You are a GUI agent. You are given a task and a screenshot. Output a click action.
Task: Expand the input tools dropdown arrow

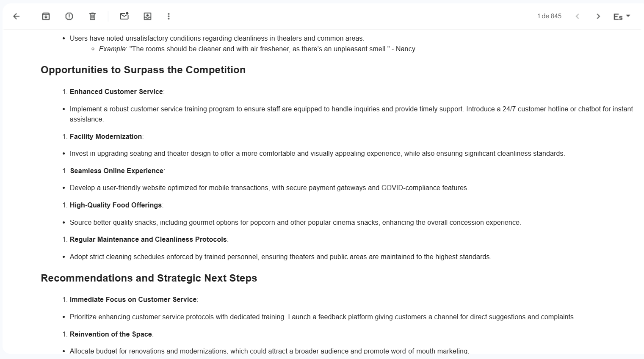click(x=628, y=16)
